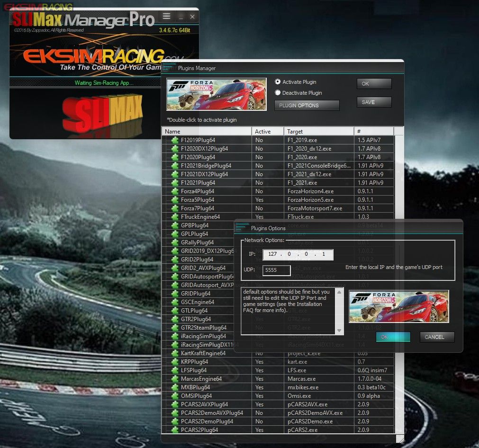Click the SAVE button in Plugins Manager
Screen dimensions: 479x448
pos(374,102)
